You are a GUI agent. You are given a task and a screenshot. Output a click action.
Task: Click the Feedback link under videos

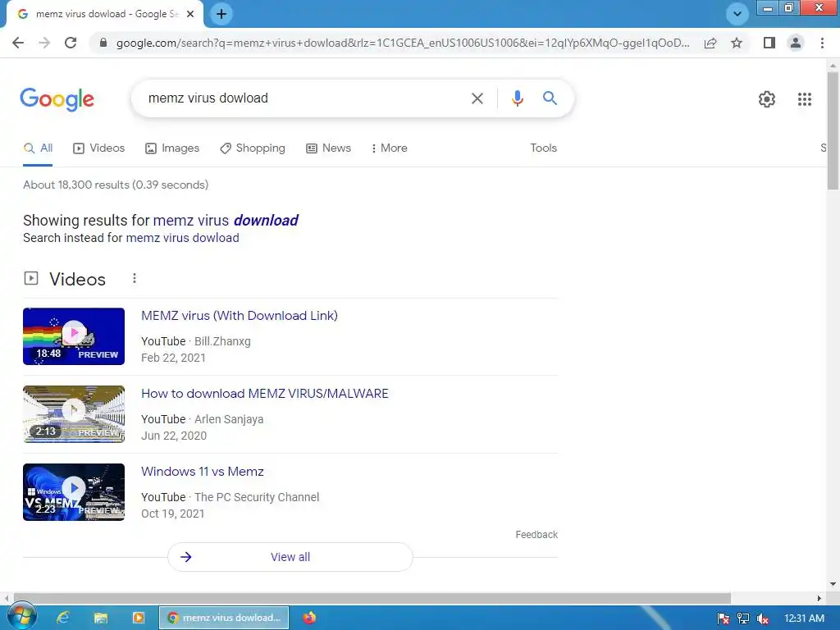tap(536, 535)
